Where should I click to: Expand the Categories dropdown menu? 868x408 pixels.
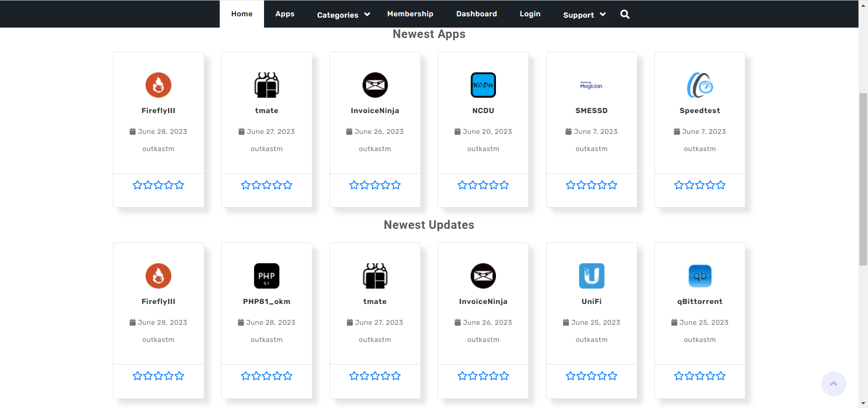click(344, 14)
